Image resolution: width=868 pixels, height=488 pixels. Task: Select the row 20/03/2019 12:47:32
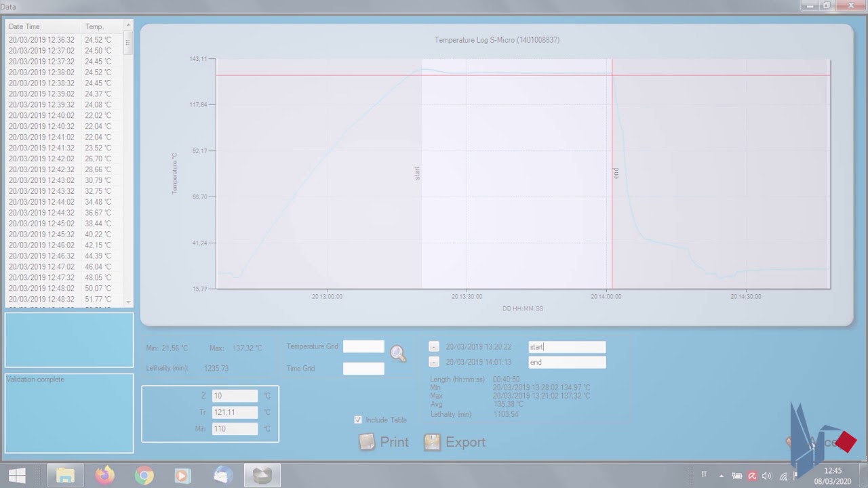pyautogui.click(x=64, y=278)
